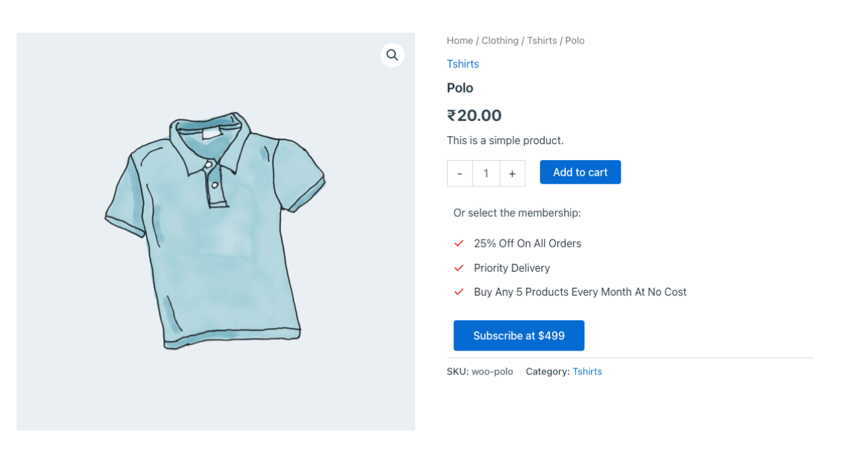Increase quantity with the plus button
Viewport: 868px width, 453px height.
512,173
